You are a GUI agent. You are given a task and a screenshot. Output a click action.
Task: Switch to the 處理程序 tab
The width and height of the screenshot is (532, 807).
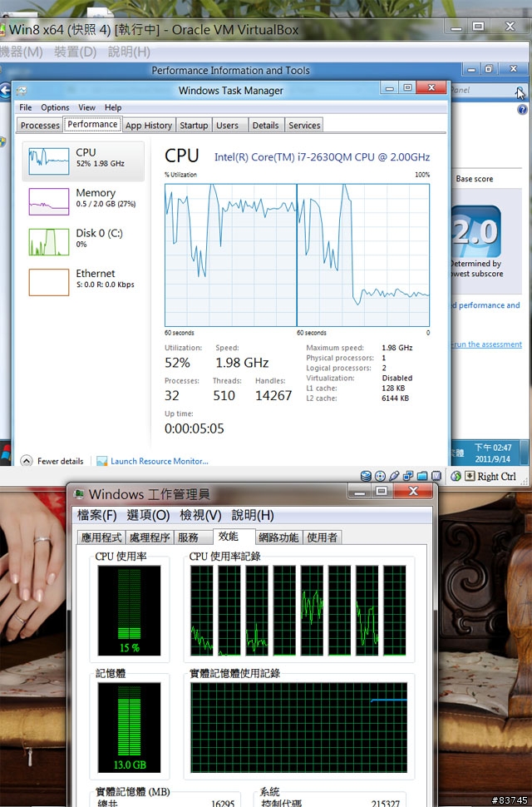pyautogui.click(x=150, y=537)
